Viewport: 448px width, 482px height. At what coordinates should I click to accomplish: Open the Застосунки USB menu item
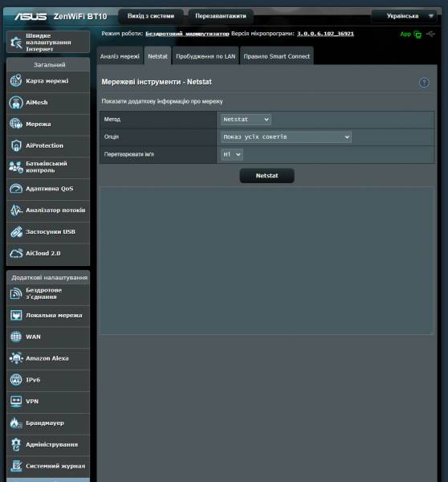pyautogui.click(x=48, y=232)
